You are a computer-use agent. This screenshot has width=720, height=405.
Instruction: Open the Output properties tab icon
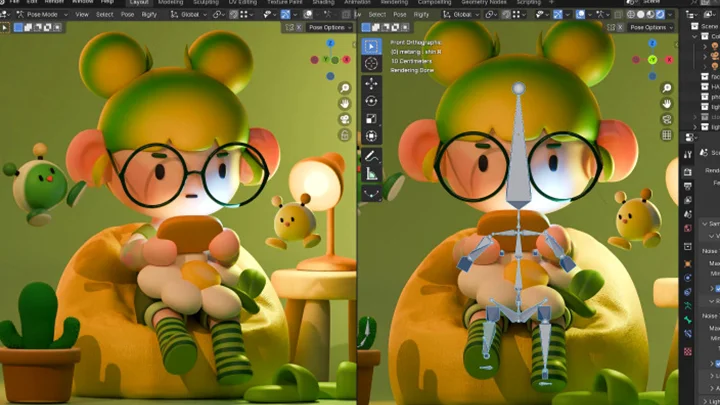click(x=687, y=186)
